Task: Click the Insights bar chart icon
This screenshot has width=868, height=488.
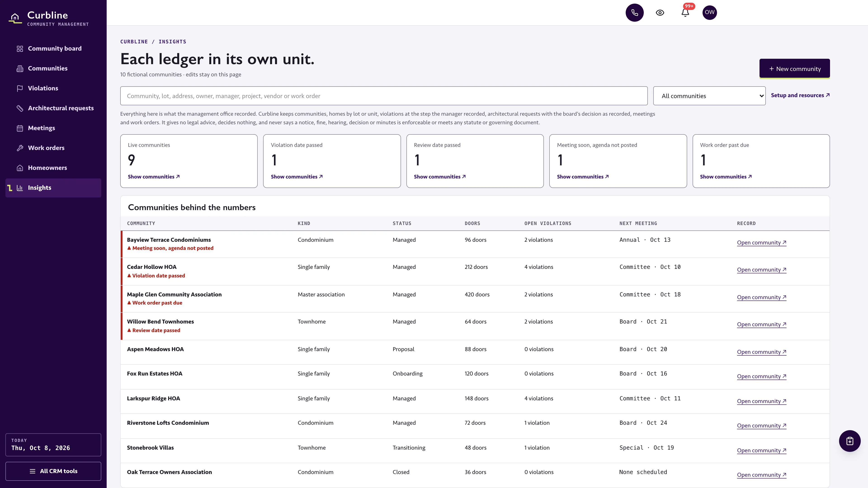Action: tap(20, 188)
